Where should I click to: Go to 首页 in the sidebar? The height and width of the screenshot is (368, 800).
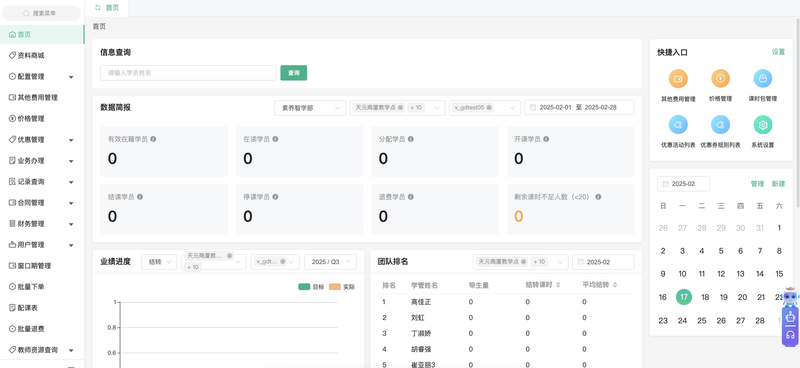click(42, 35)
